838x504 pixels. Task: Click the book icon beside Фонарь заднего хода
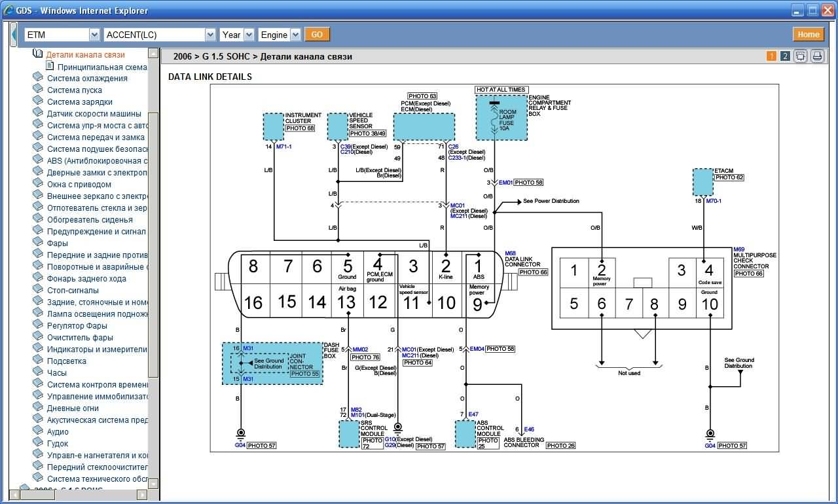tap(38, 278)
